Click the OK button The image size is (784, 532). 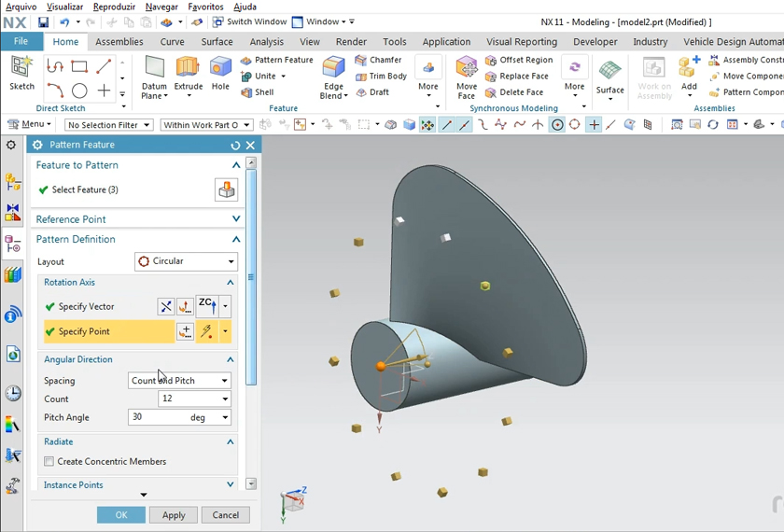121,515
